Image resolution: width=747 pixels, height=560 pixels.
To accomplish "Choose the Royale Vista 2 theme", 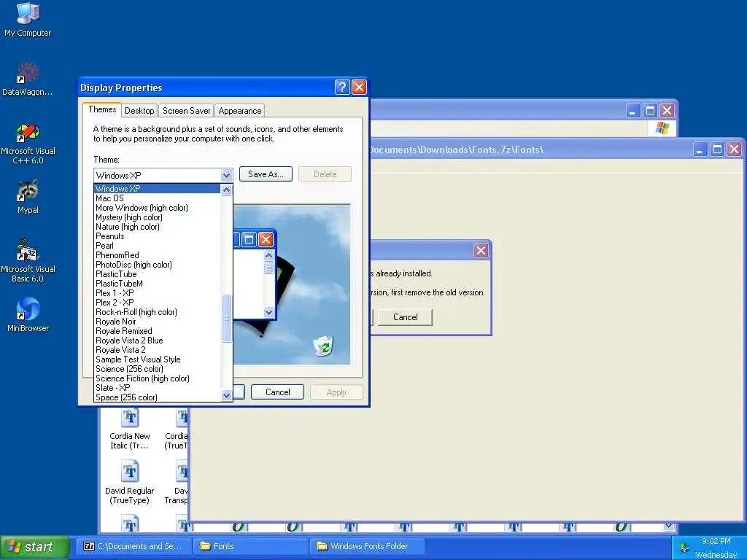I will pyautogui.click(x=158, y=350).
